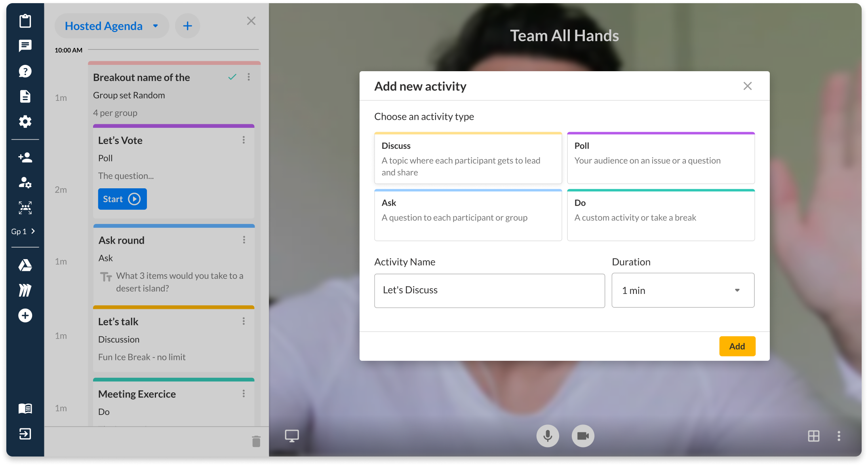Expand the Gp 1 chevron
Screen dimensions: 868x466
coord(33,231)
